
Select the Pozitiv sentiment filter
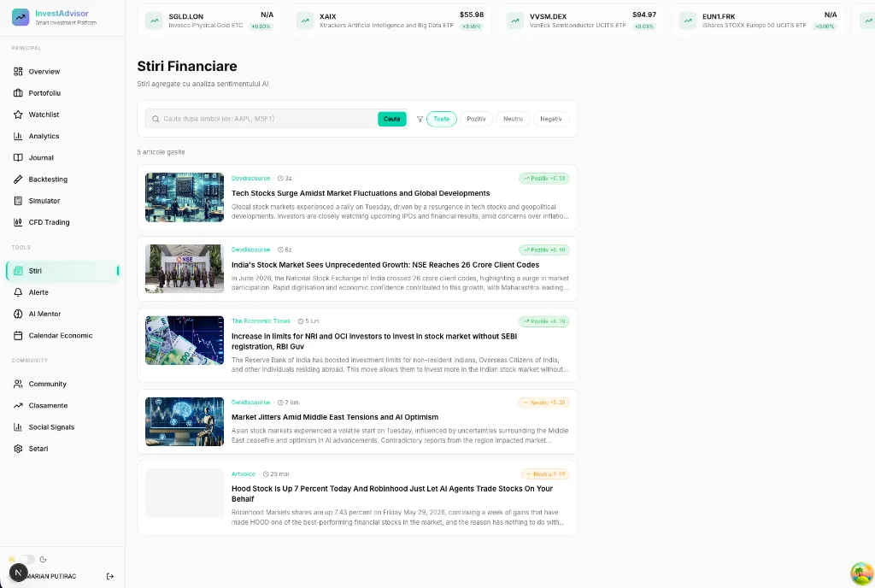476,119
